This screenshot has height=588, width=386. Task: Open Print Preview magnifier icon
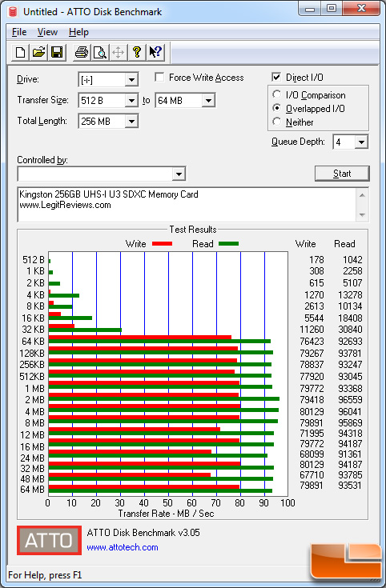[100, 52]
